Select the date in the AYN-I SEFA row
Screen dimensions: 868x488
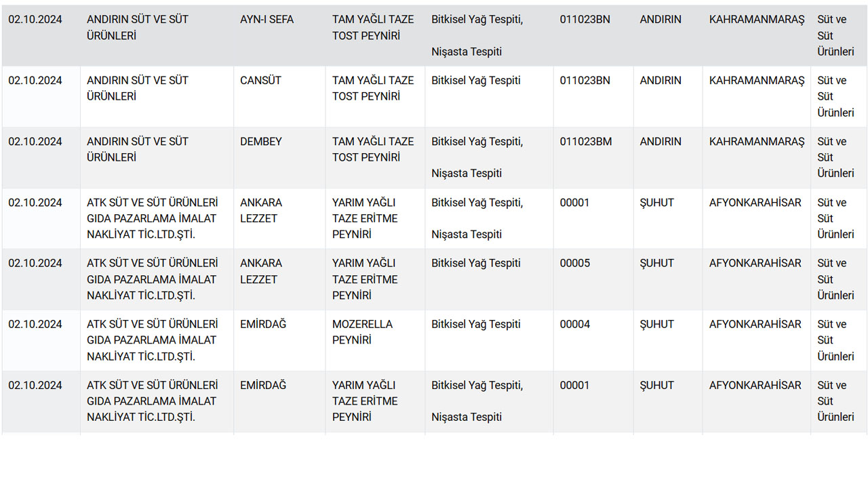[35, 20]
